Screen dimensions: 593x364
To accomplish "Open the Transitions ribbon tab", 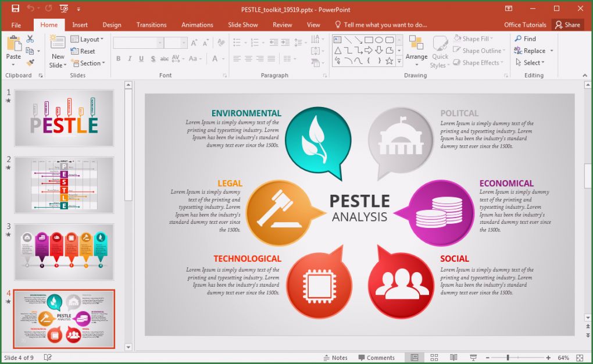I will (151, 24).
